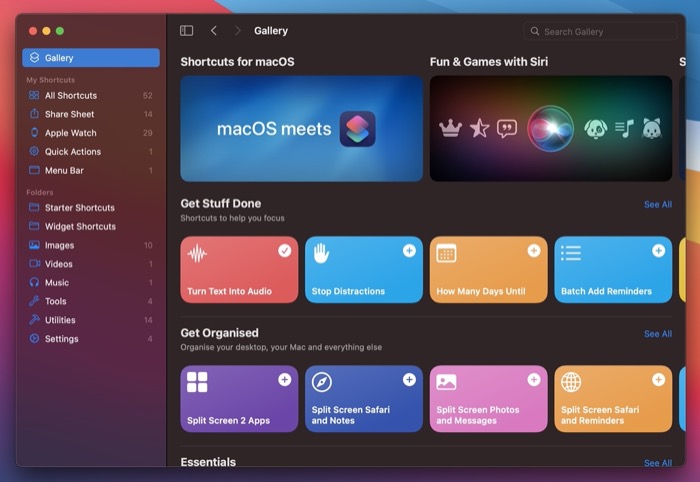Click the Menu Bar icon in sidebar
700x482 pixels.
pyautogui.click(x=34, y=170)
